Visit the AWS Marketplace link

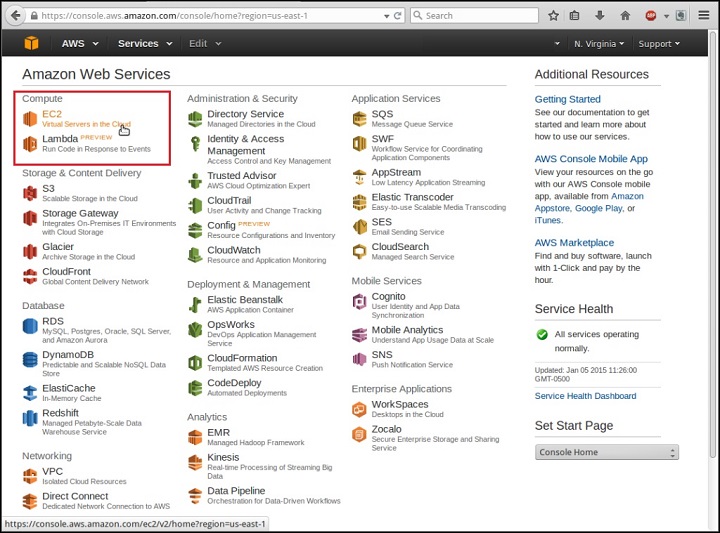[574, 243]
